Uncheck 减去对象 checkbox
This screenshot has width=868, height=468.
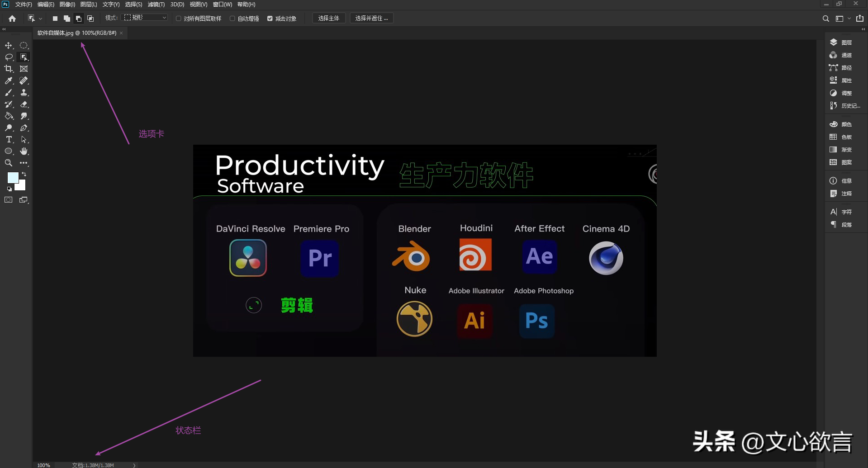[x=270, y=19]
